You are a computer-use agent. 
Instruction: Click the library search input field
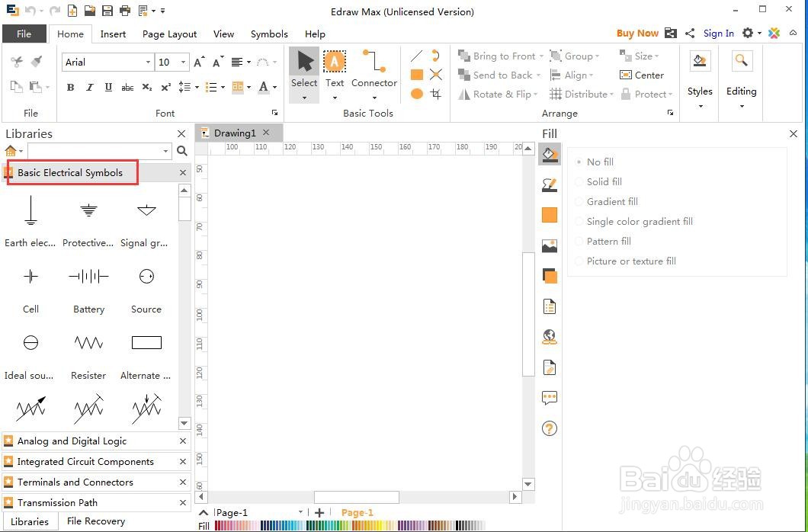[x=95, y=151]
